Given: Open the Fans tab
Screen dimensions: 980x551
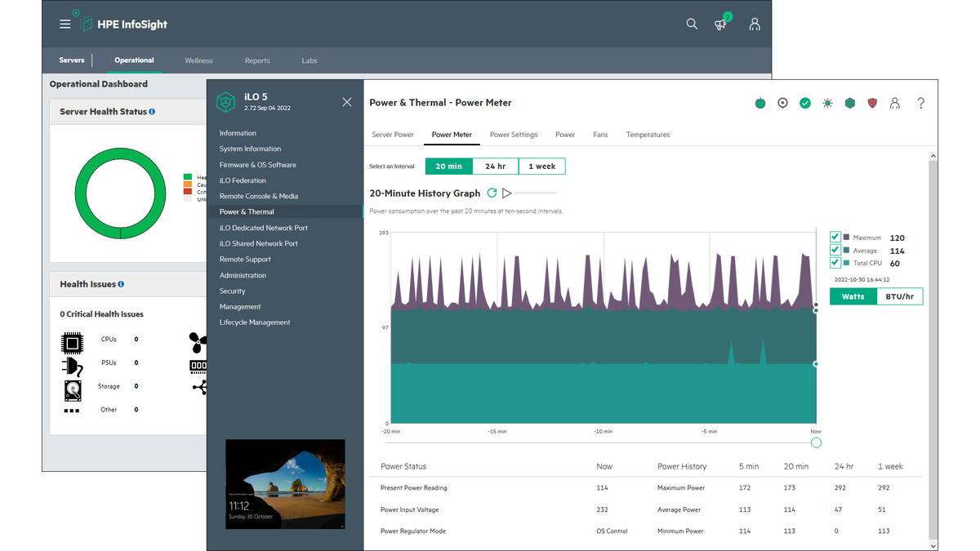Looking at the screenshot, I should click(x=600, y=135).
